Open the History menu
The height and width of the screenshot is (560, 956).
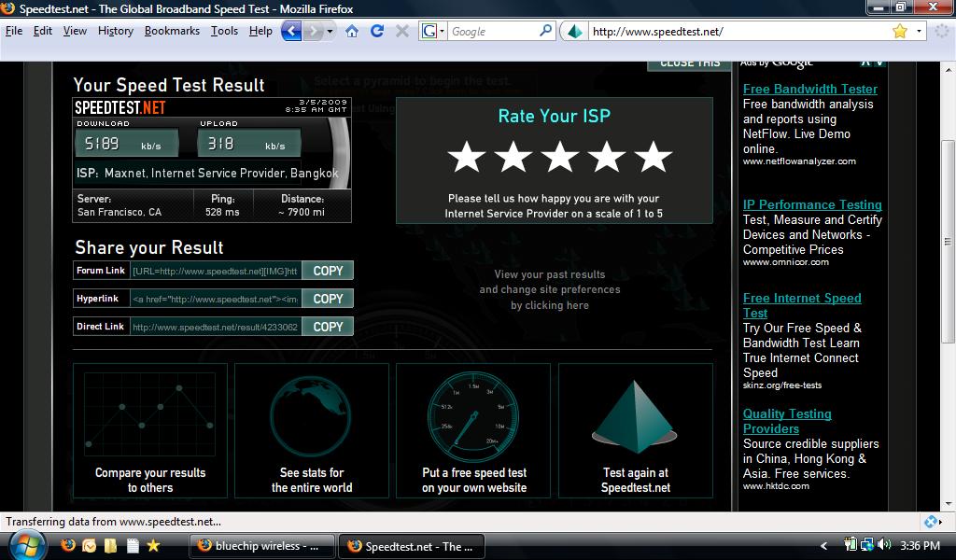pos(115,31)
